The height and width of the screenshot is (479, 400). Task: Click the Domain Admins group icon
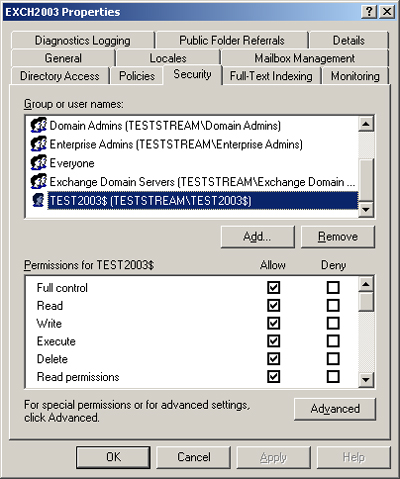coord(38,125)
